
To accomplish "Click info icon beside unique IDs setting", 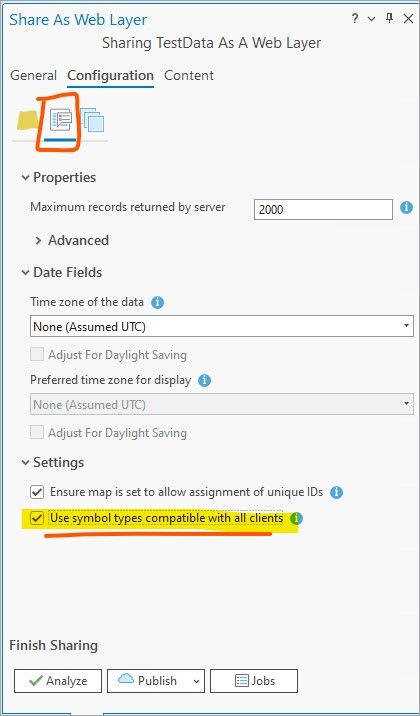I will click(x=336, y=492).
